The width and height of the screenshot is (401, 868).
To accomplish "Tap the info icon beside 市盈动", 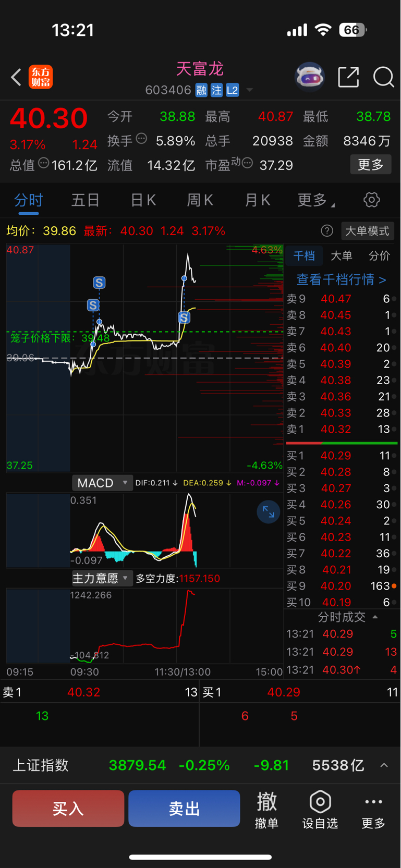I will coord(248,163).
